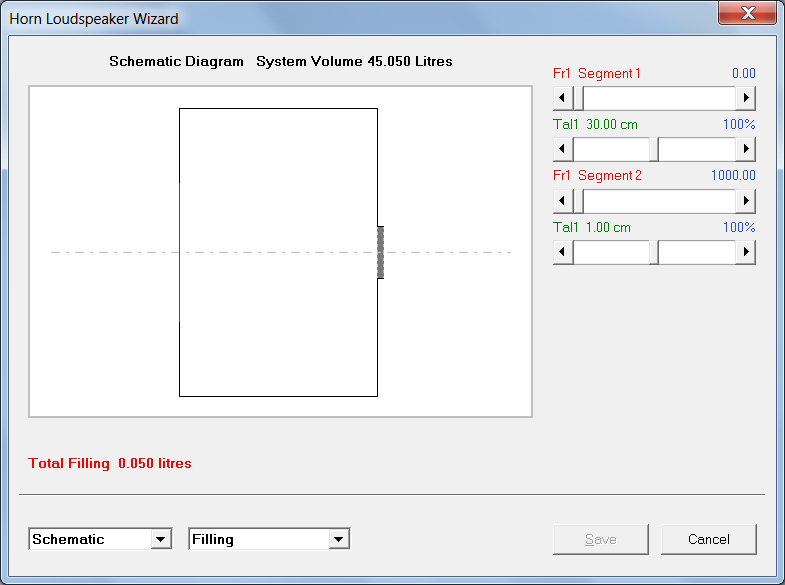The width and height of the screenshot is (785, 585).
Task: Click the Tal1 1.00 cm label
Action: tap(592, 228)
